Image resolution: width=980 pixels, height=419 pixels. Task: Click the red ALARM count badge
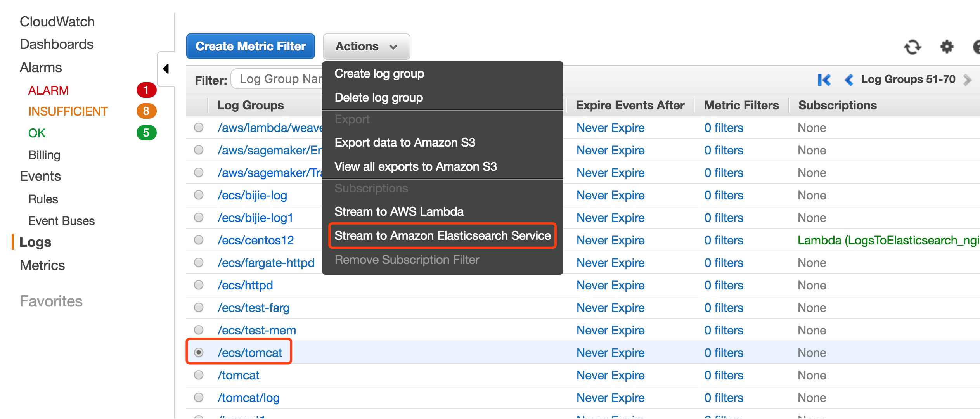point(146,90)
